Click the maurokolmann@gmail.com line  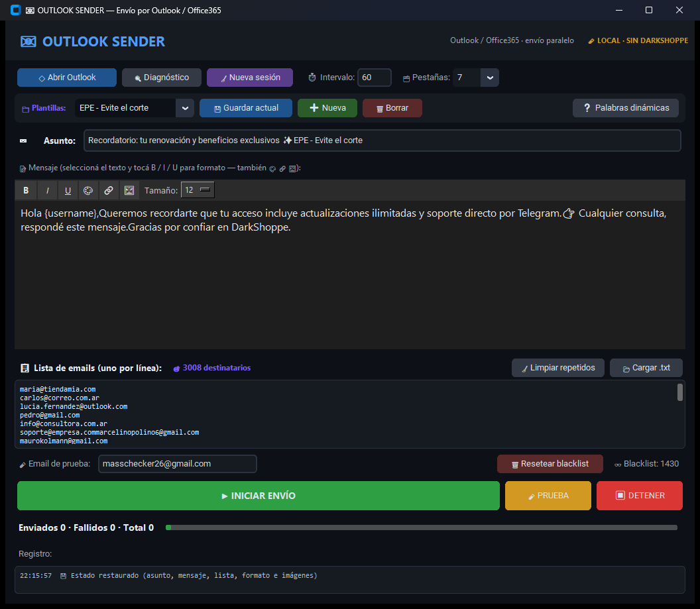click(x=64, y=441)
